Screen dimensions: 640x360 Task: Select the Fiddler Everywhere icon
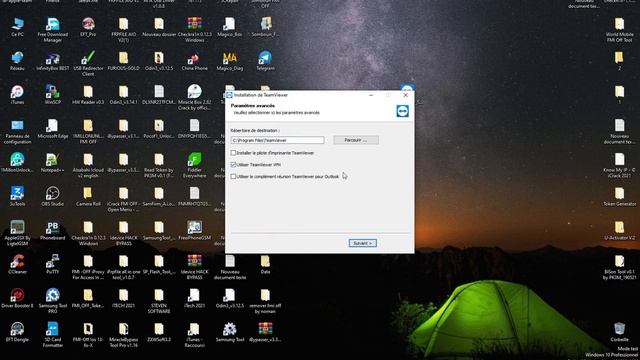pyautogui.click(x=194, y=166)
